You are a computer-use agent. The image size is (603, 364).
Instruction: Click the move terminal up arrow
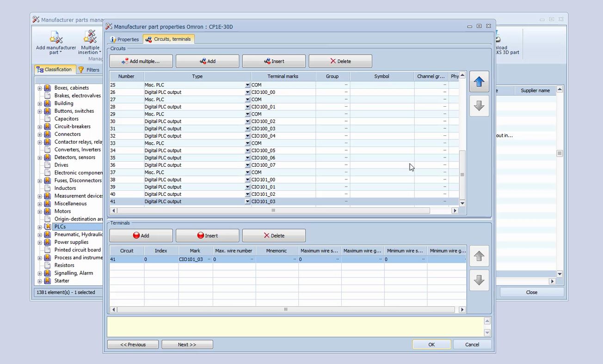click(x=479, y=256)
